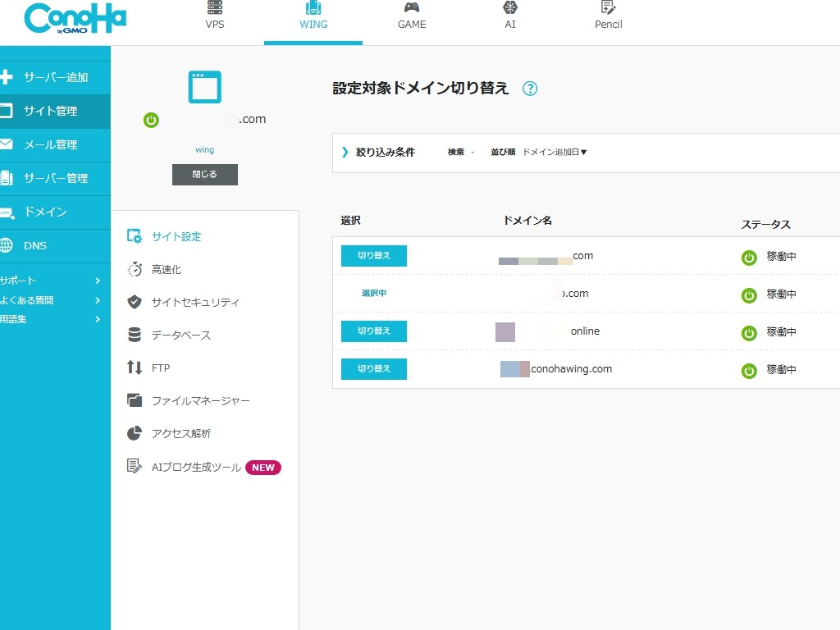Click the green power status icon above wing
The image size is (840, 630).
151,120
